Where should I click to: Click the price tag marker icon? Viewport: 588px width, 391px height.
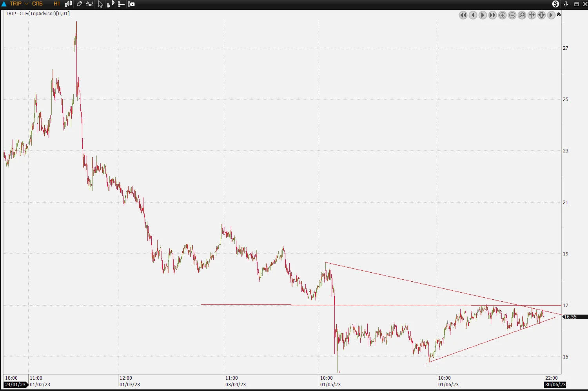coord(132,4)
